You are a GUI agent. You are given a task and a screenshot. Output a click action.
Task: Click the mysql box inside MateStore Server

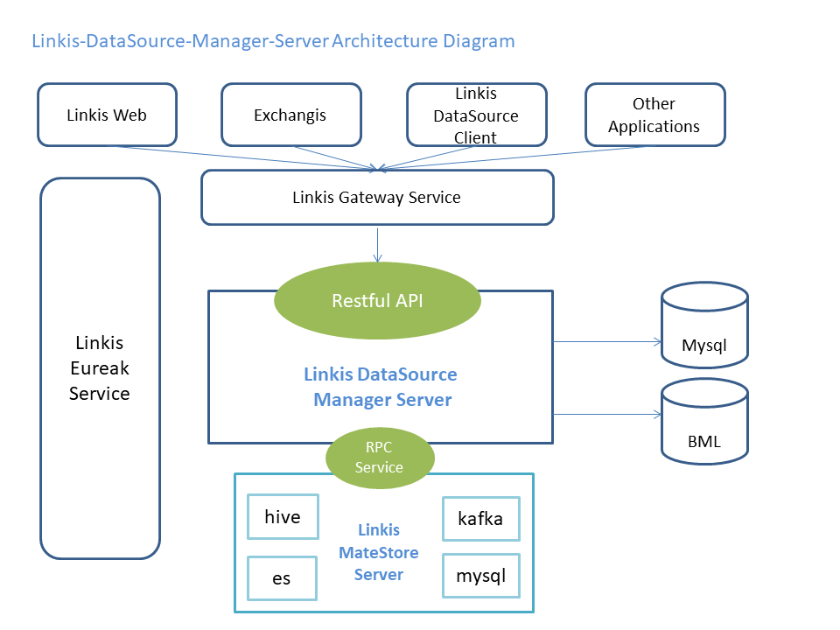(480, 575)
